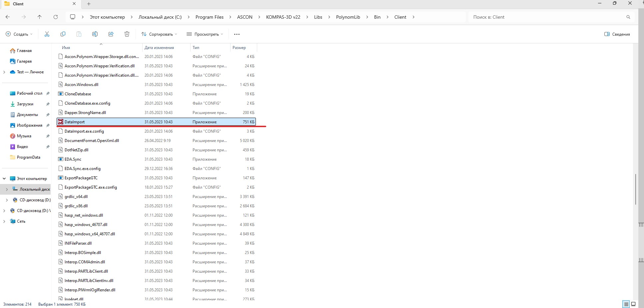Open the Сортировать dropdown
The width and height of the screenshot is (644, 308).
point(159,34)
